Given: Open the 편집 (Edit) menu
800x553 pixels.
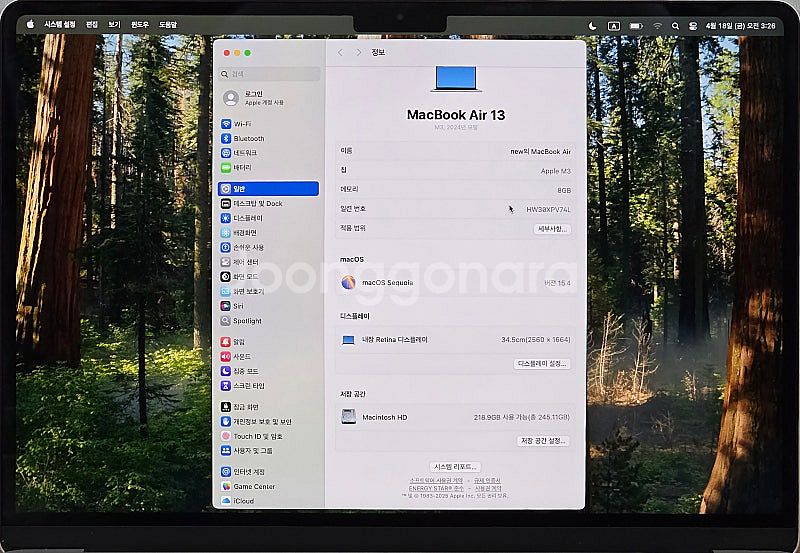Looking at the screenshot, I should (92, 24).
